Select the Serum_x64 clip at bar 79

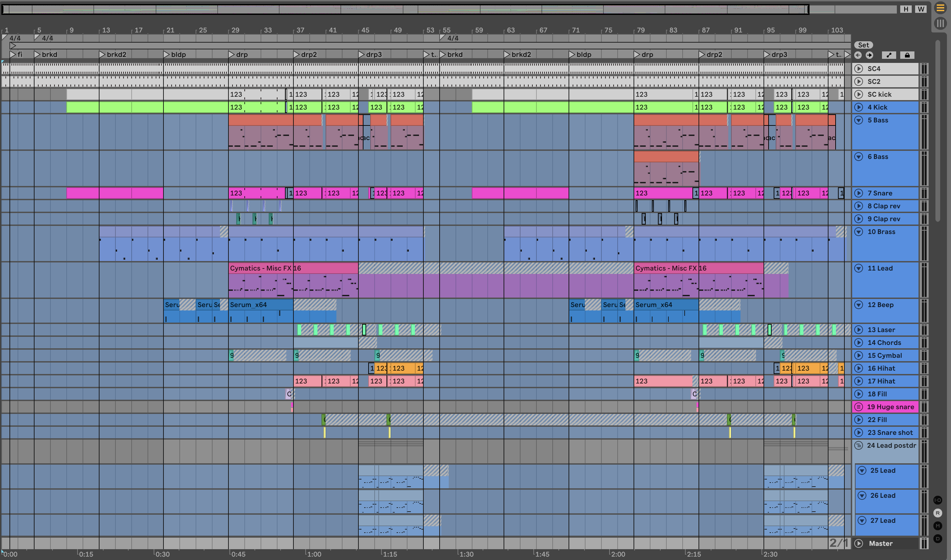point(666,305)
